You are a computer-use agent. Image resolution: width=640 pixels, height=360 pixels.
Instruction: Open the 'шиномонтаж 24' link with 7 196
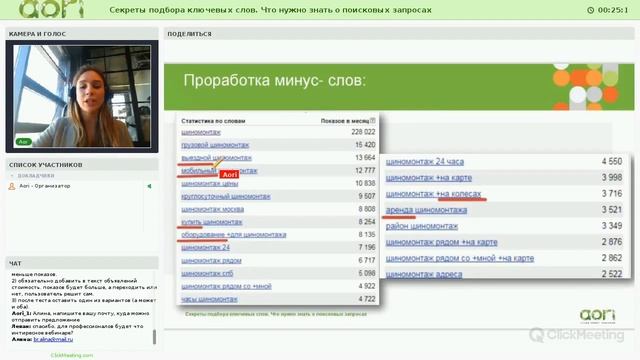[x=206, y=248]
